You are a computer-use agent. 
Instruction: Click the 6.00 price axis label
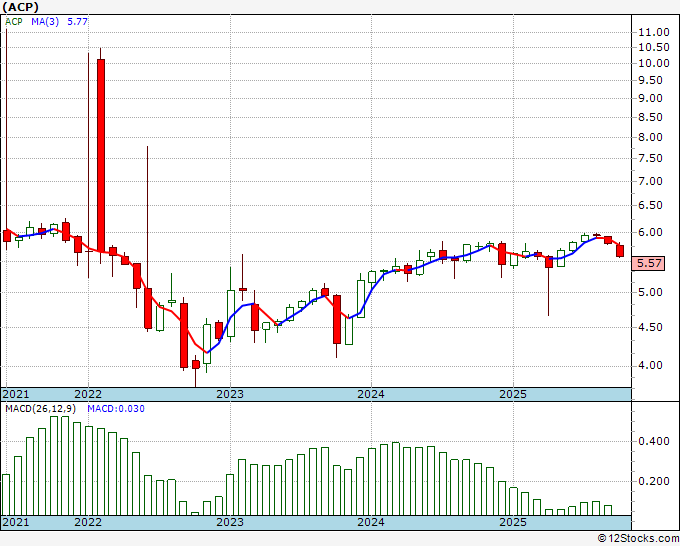pyautogui.click(x=650, y=232)
